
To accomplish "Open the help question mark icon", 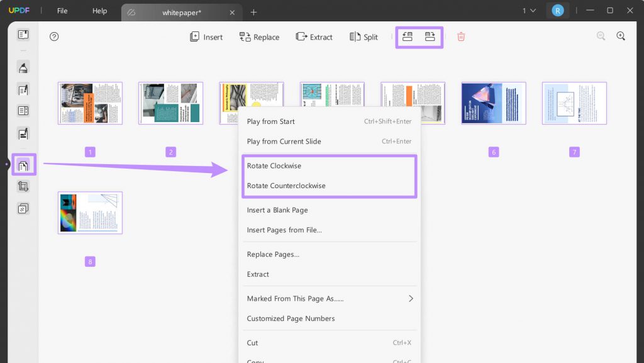I will 54,36.
